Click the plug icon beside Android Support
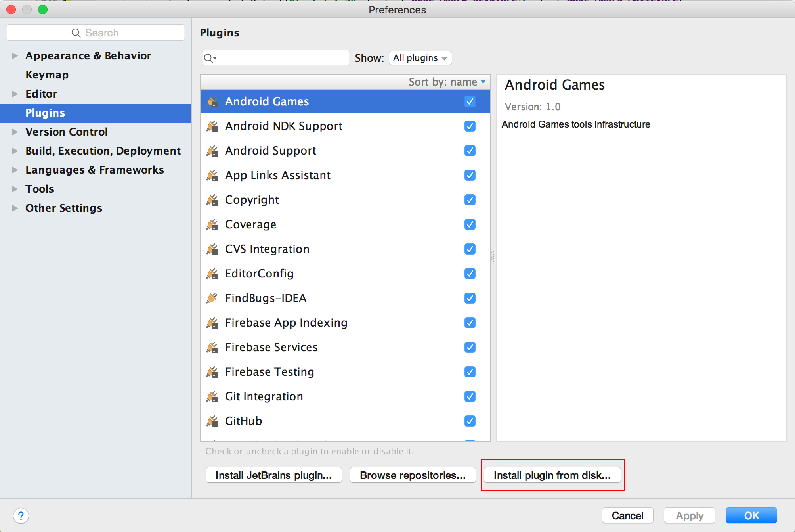Screen dimensions: 795x532 tap(212, 151)
